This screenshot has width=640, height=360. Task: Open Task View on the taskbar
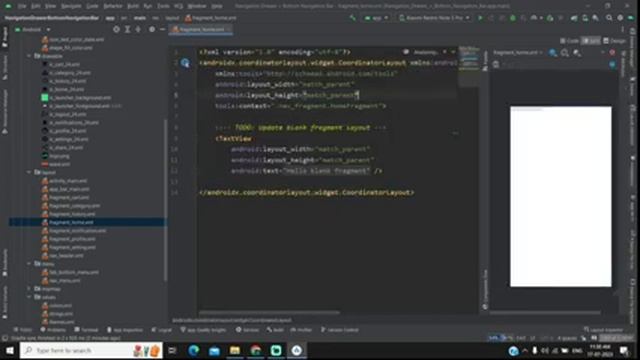[172, 351]
